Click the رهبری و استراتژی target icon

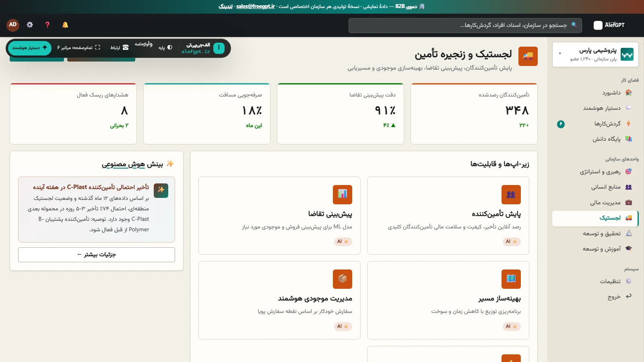coord(629,171)
